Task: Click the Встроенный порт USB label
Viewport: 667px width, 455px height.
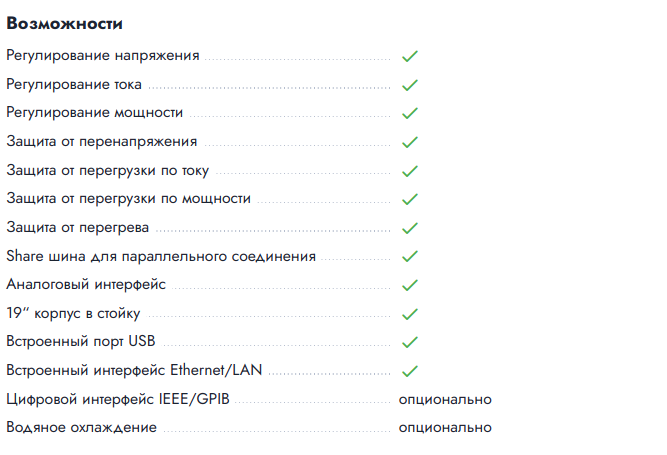Action: pos(81,342)
